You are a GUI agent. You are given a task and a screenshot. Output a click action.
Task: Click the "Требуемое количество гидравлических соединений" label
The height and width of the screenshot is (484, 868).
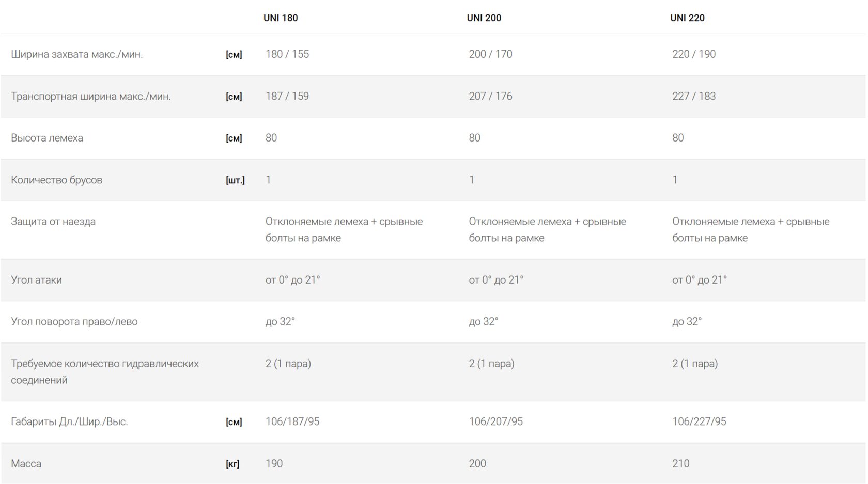click(x=104, y=371)
